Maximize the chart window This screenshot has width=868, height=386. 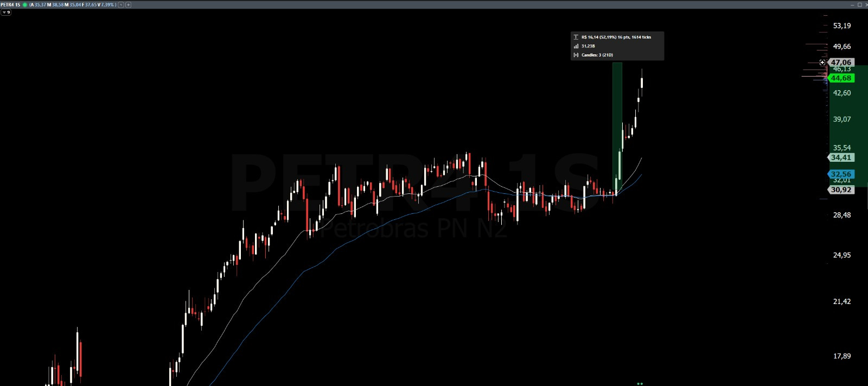point(859,4)
